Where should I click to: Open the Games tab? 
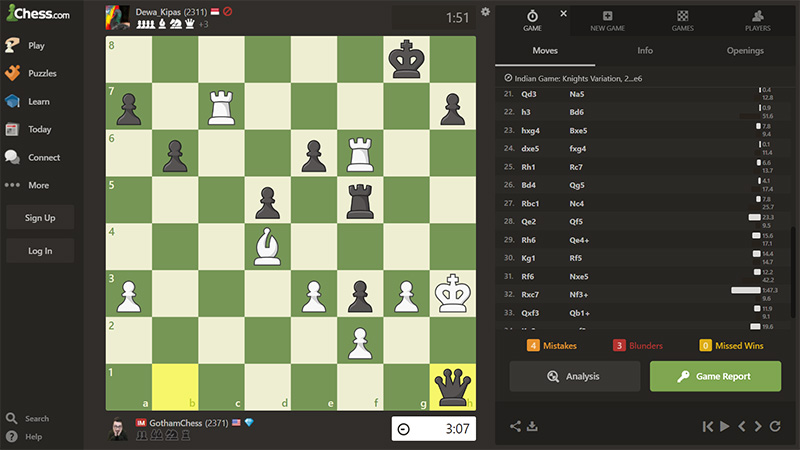[x=683, y=21]
